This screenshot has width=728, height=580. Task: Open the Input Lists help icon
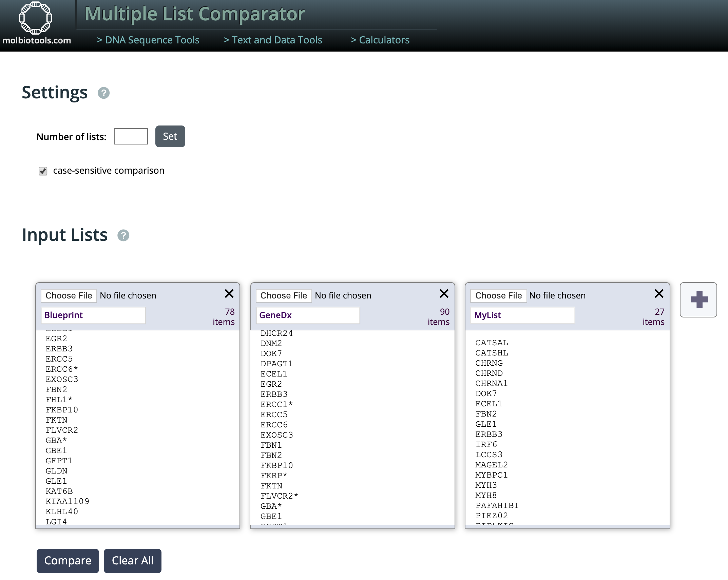click(123, 235)
